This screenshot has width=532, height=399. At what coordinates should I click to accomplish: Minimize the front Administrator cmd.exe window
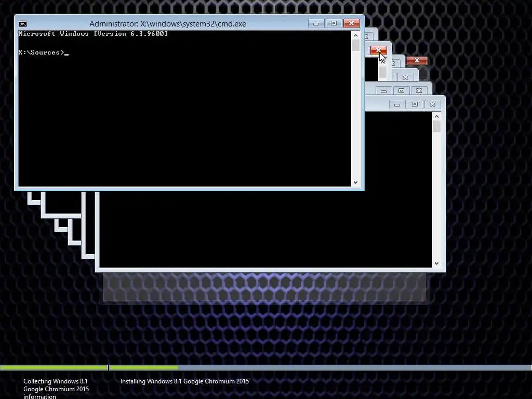pos(316,23)
